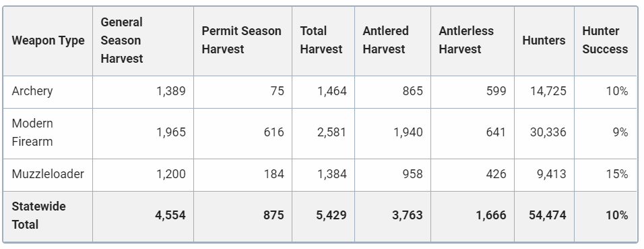Click the Hunters column header

tap(544, 40)
